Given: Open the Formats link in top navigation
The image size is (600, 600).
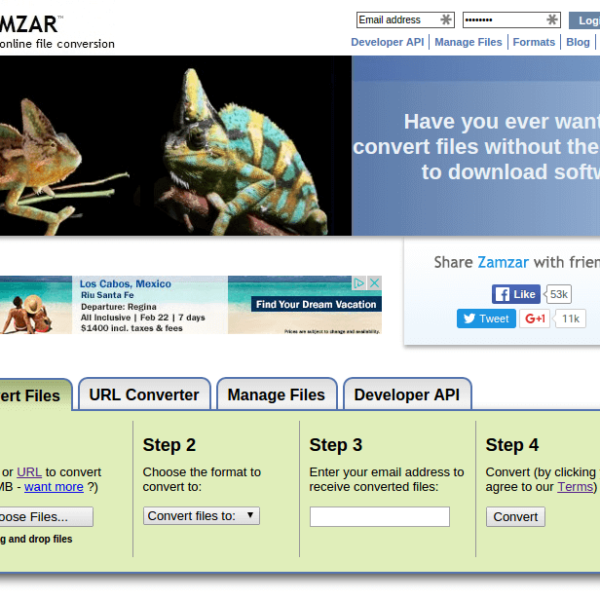Looking at the screenshot, I should (534, 42).
